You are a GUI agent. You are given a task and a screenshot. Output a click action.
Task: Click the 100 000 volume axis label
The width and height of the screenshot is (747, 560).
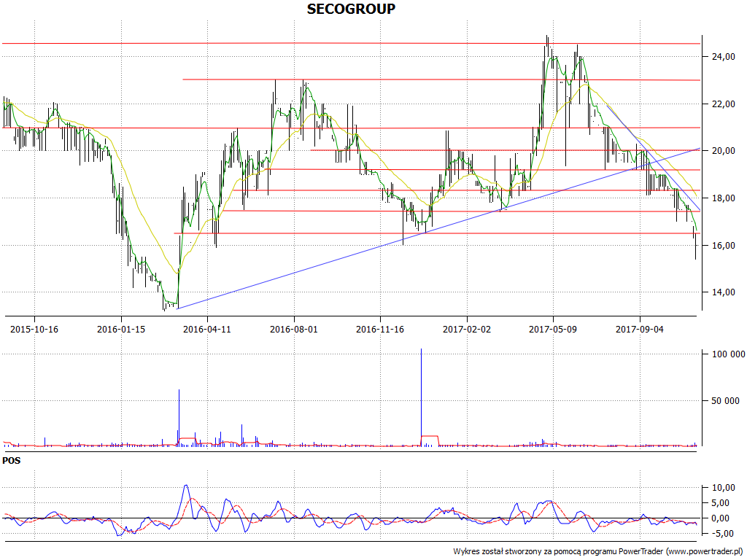(729, 354)
